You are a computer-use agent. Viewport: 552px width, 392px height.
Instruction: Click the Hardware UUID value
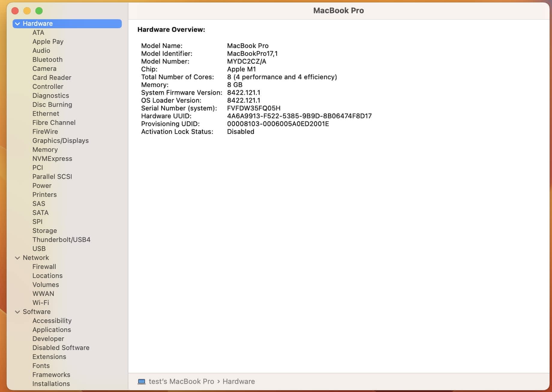[299, 116]
